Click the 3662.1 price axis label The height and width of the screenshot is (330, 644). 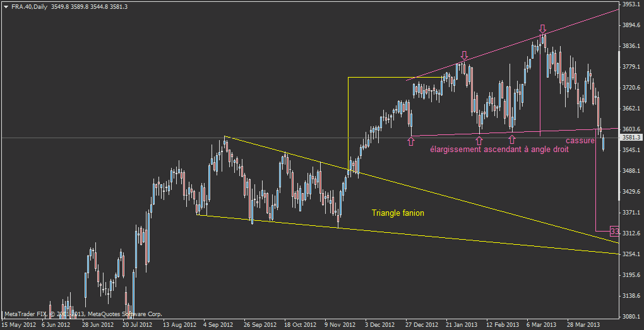coord(631,109)
